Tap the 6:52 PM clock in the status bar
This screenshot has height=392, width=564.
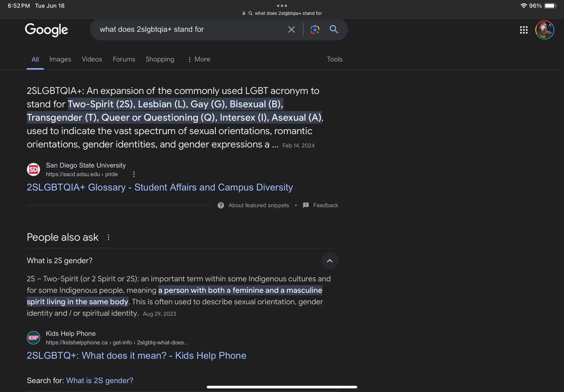tap(18, 6)
